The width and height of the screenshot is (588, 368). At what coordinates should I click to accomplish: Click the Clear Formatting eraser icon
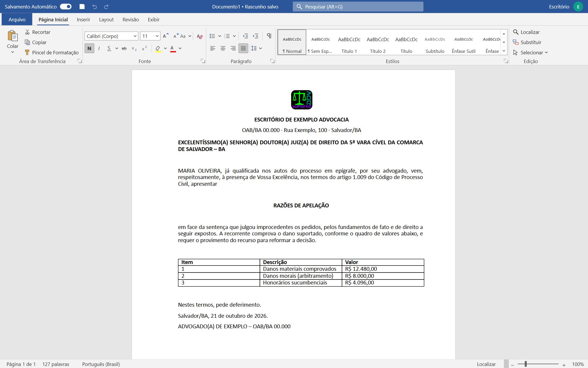(199, 36)
